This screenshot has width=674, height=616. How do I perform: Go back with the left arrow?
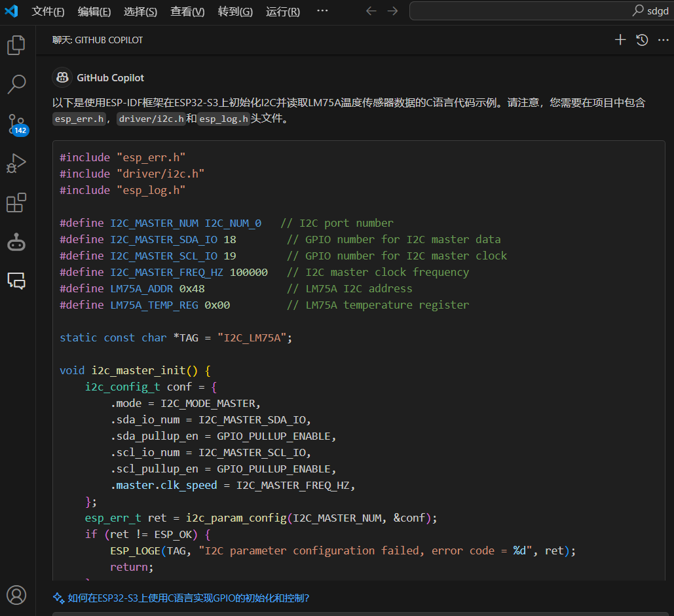click(x=371, y=11)
